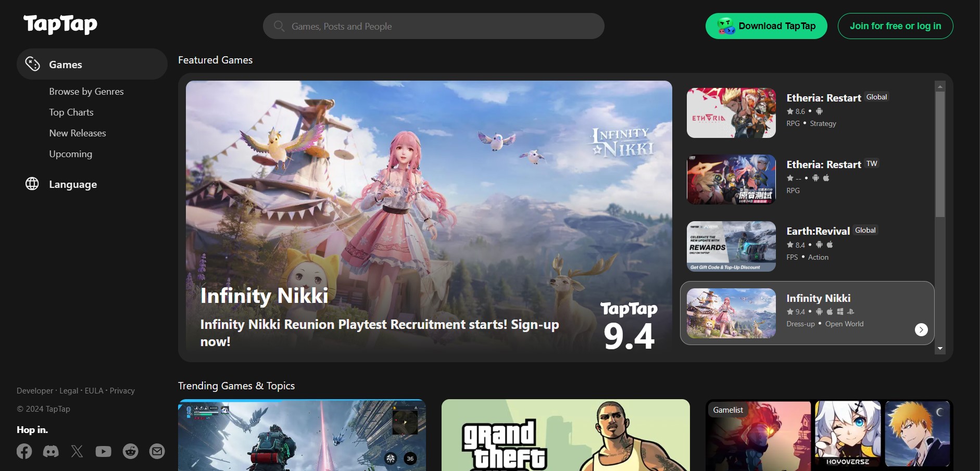Click the email contact icon

click(x=157, y=451)
